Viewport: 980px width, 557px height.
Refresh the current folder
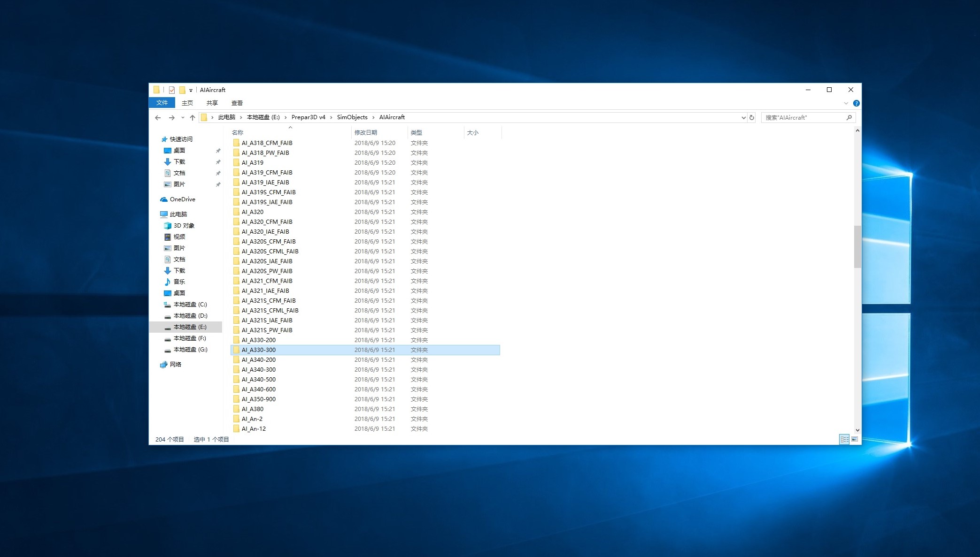[x=752, y=118]
